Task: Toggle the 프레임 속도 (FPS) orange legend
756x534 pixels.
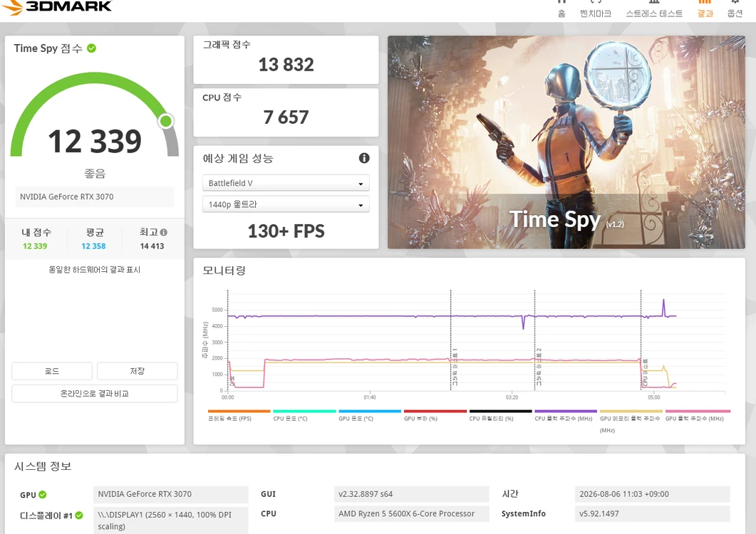Action: pyautogui.click(x=239, y=415)
